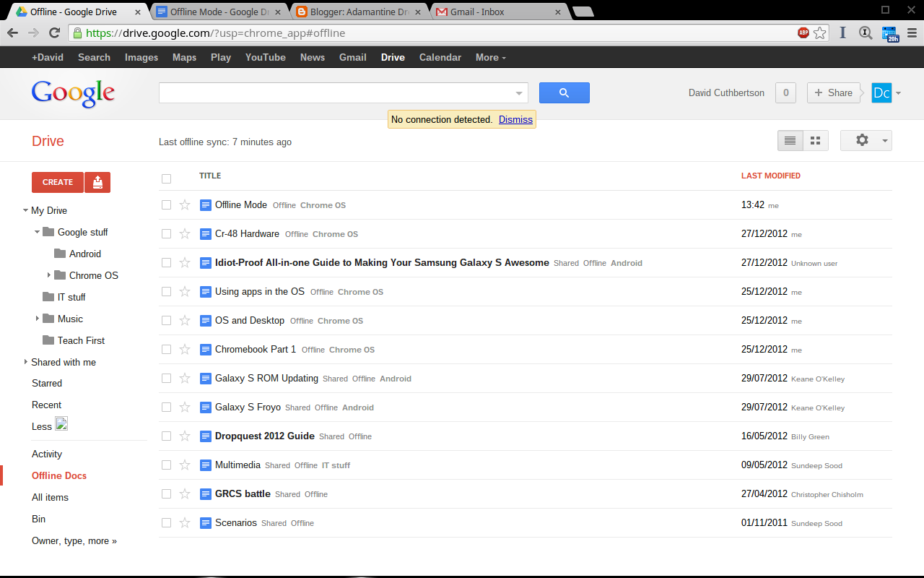Open Owner, type, more filter link

(x=74, y=540)
